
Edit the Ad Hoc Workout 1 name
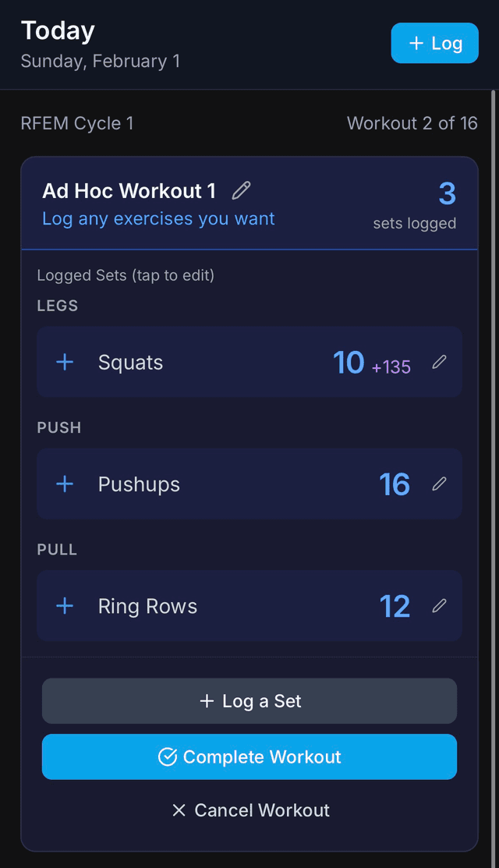click(242, 190)
